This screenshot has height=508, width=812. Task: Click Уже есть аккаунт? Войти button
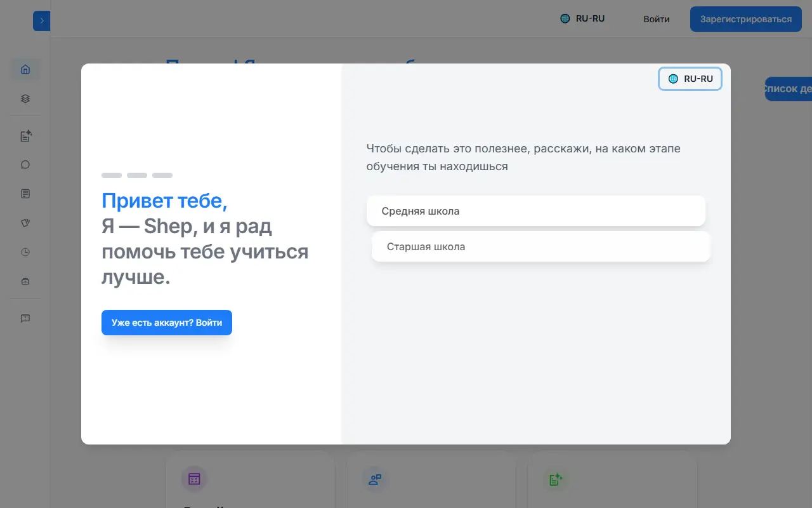pyautogui.click(x=167, y=323)
